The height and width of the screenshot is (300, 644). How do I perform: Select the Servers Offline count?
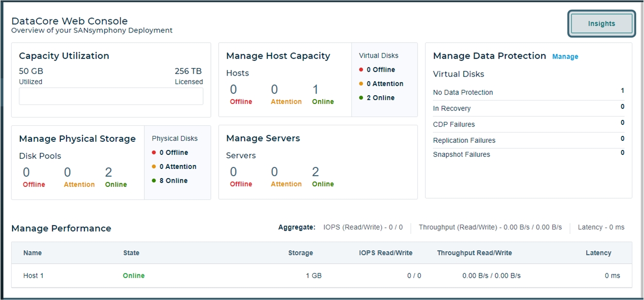[x=233, y=172]
